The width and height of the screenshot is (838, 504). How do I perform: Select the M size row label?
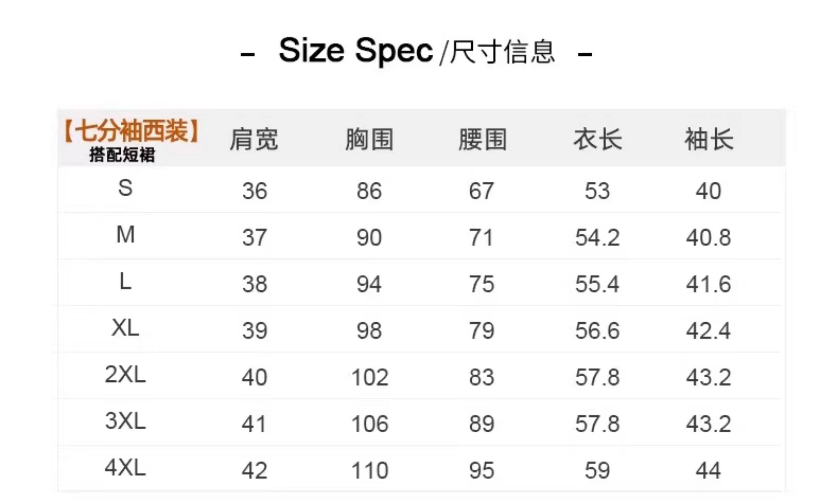click(x=126, y=235)
